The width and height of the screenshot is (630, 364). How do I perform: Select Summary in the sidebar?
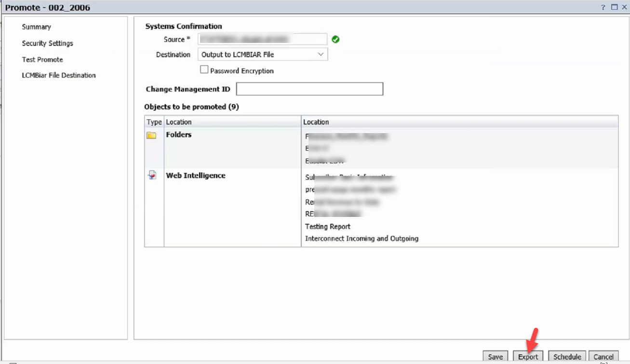click(x=35, y=27)
